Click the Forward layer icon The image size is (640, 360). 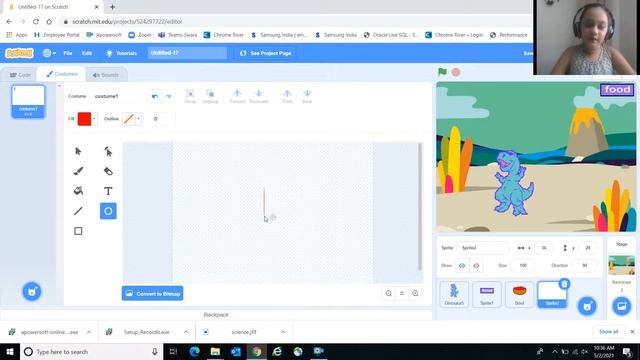click(x=237, y=96)
